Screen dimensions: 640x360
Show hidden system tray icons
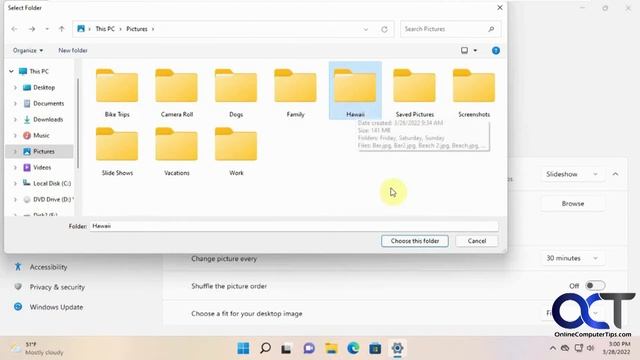(552, 348)
